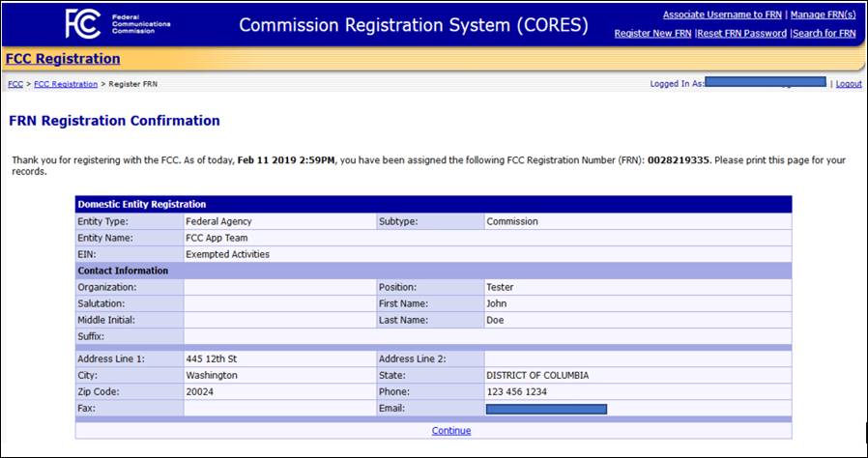The height and width of the screenshot is (458, 868).
Task: Open the Search for FRN link
Action: click(825, 33)
